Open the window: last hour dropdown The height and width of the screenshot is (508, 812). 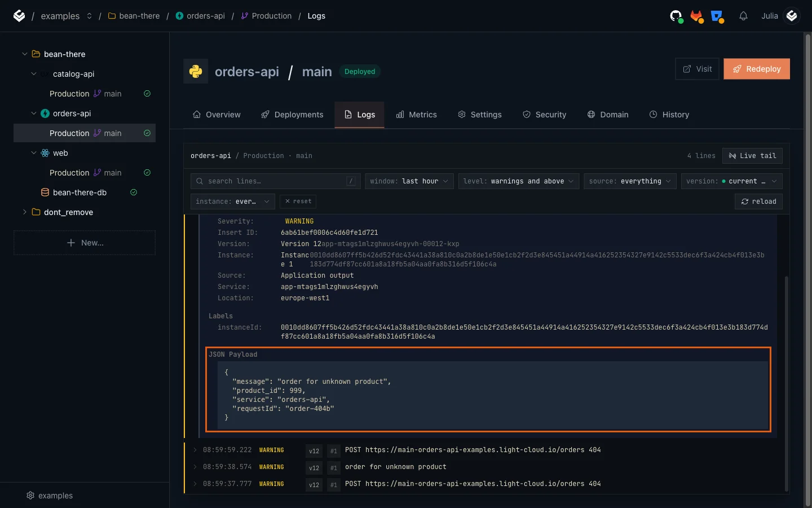click(x=409, y=181)
